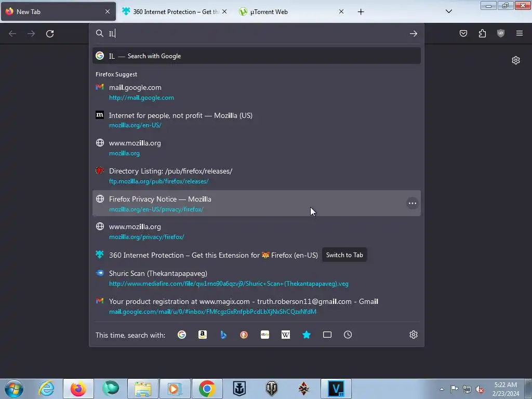
Task: Open media player icon on taskbar
Action: point(175,389)
